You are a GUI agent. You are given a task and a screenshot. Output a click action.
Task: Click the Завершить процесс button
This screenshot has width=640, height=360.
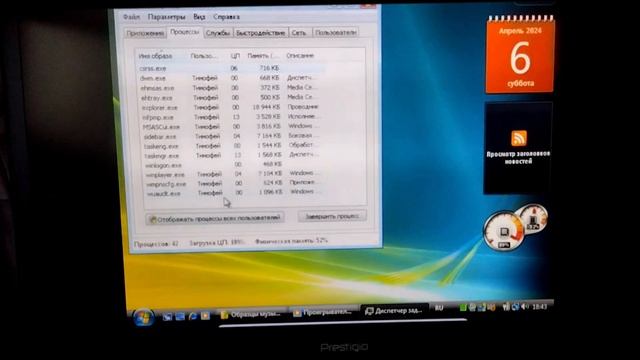click(332, 216)
